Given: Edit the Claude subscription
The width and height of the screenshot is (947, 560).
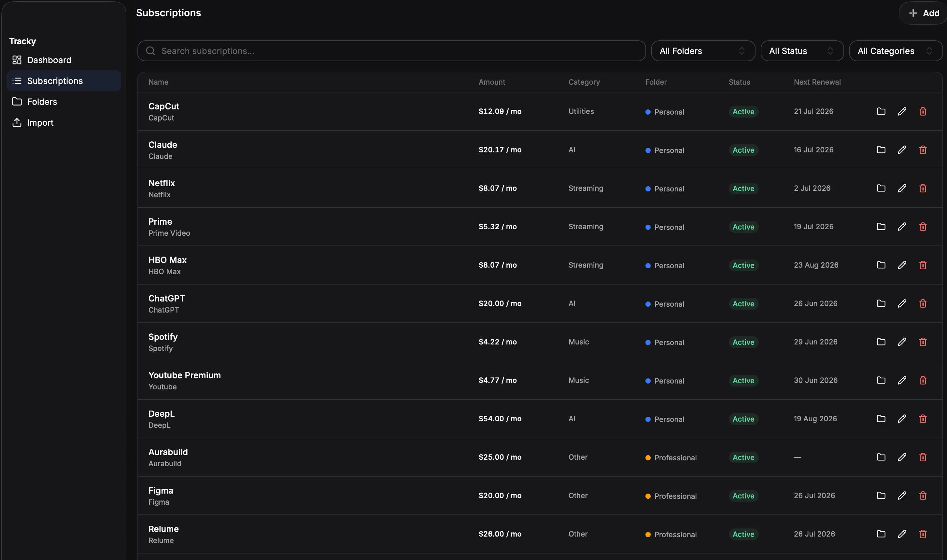Looking at the screenshot, I should [x=902, y=150].
